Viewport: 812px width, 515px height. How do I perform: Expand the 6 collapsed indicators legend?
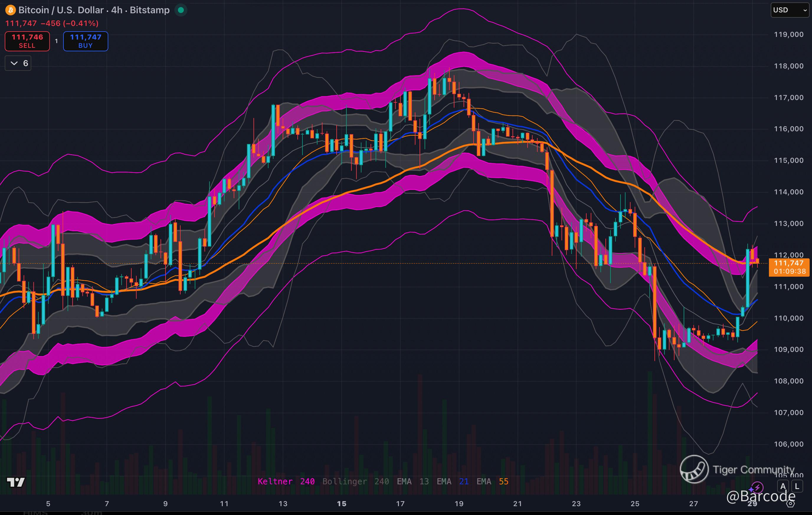tap(18, 63)
